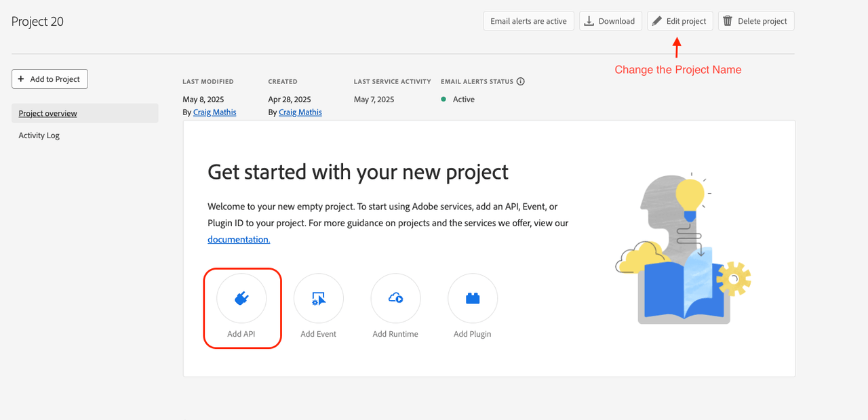
Task: Click the Add Runtime cloud icon
Action: point(395,298)
